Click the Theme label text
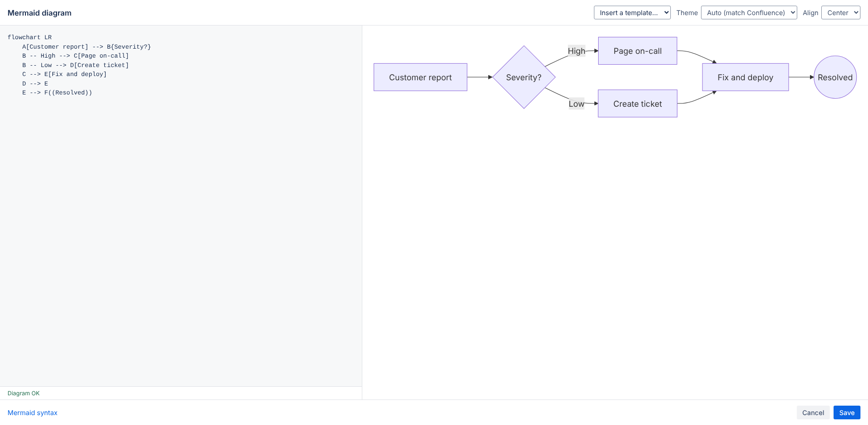The width and height of the screenshot is (868, 425). (x=687, y=13)
